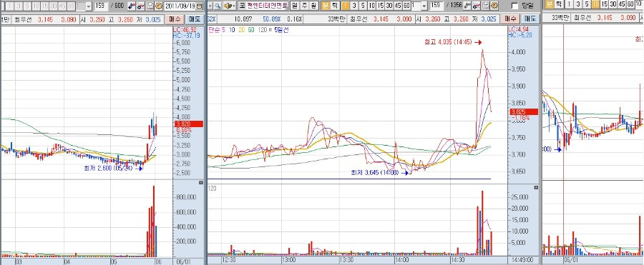
Task: Select the 3-minute interval in middle panel
Action: click(x=354, y=5)
